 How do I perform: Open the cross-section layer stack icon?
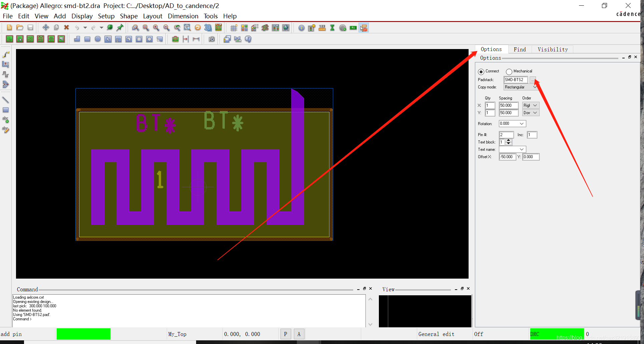pyautogui.click(x=265, y=28)
